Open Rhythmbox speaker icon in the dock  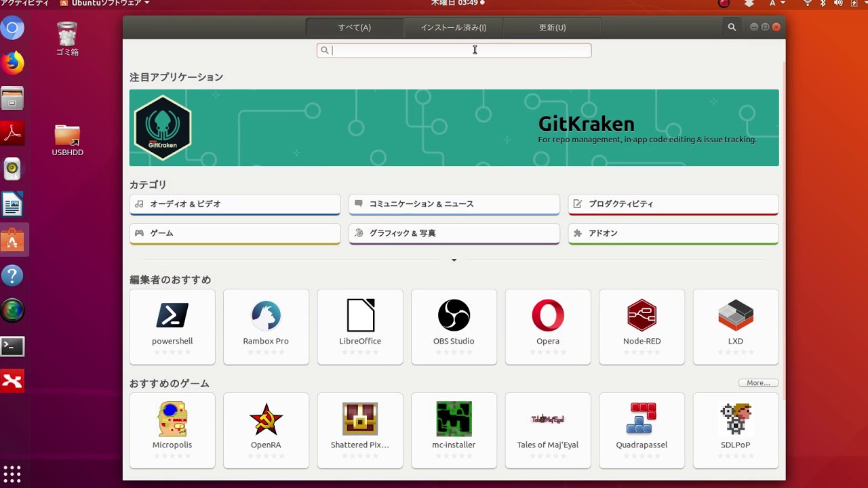[12, 169]
